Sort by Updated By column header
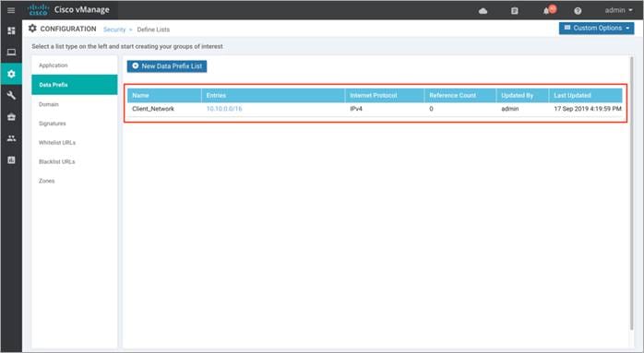Screen dimensions: 644x353 522,95
